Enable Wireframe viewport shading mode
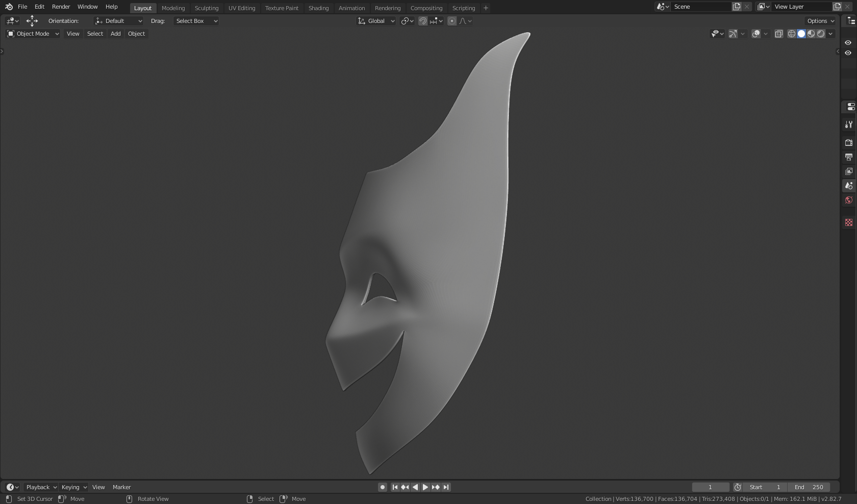The image size is (857, 504). tap(791, 34)
